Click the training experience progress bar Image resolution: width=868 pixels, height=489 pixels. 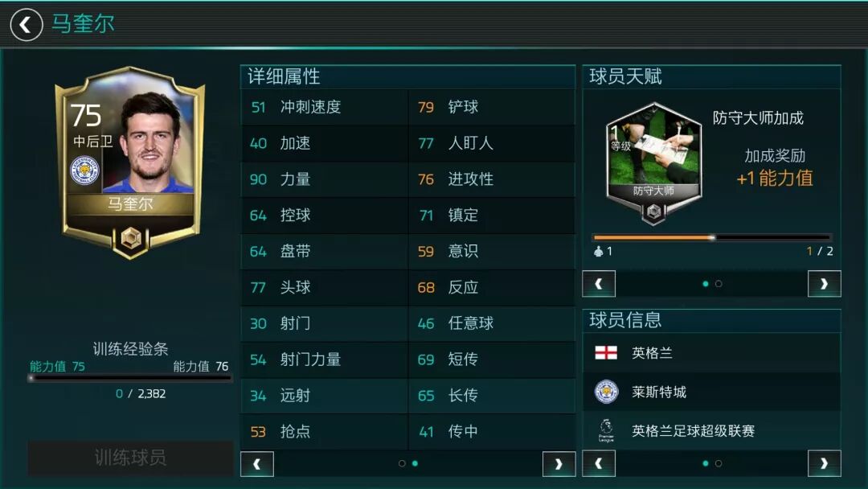click(130, 378)
